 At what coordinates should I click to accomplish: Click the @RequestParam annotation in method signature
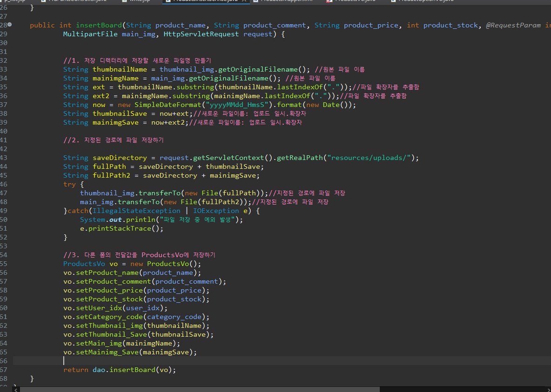[x=513, y=26]
